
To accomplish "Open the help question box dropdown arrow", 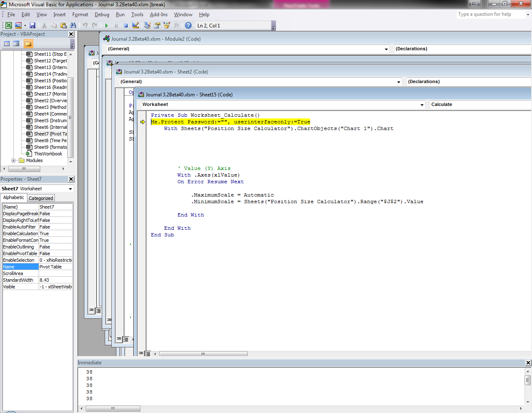I will [528, 15].
